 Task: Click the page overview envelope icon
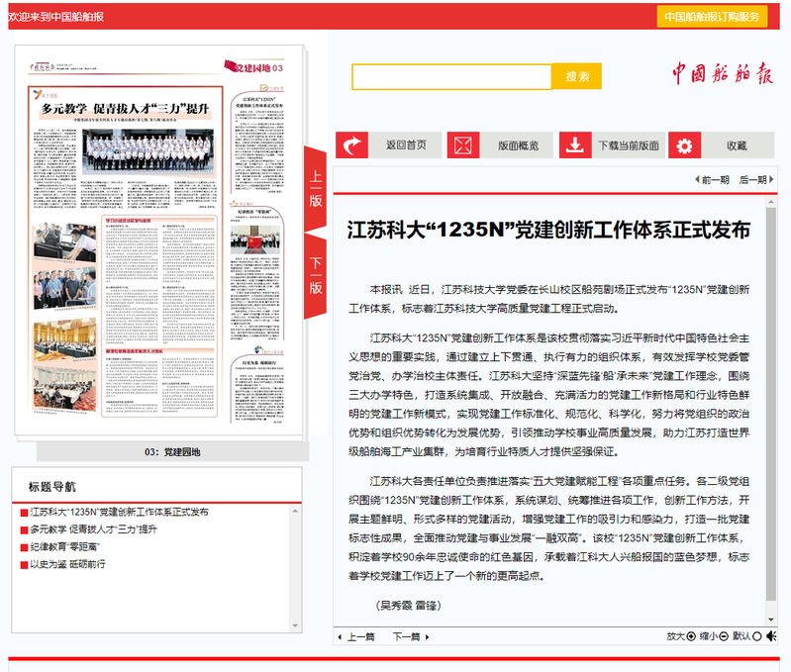(x=463, y=145)
